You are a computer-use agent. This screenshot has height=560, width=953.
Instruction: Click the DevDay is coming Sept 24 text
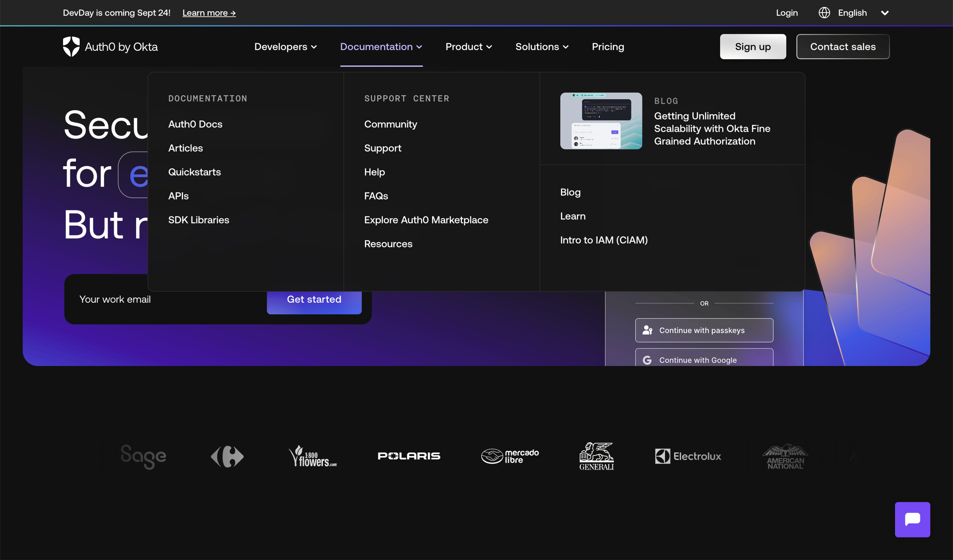(117, 13)
